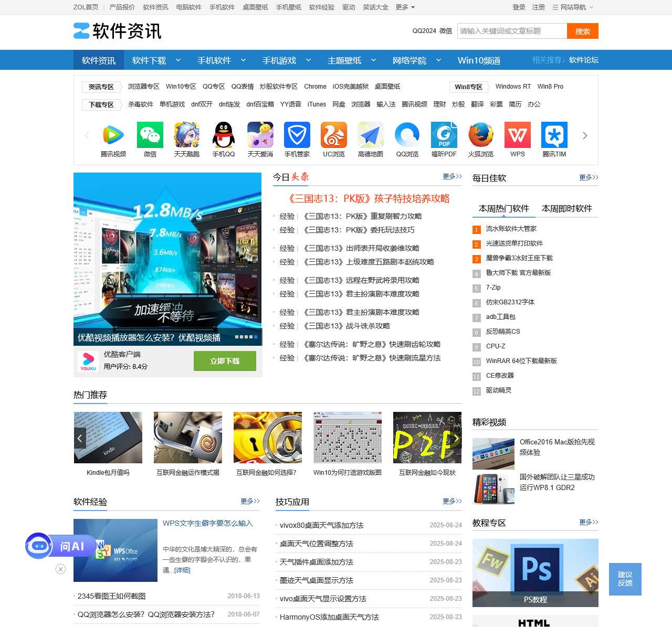
Task: Click the Firefox (火狐浏览) icon
Action: pyautogui.click(x=481, y=135)
